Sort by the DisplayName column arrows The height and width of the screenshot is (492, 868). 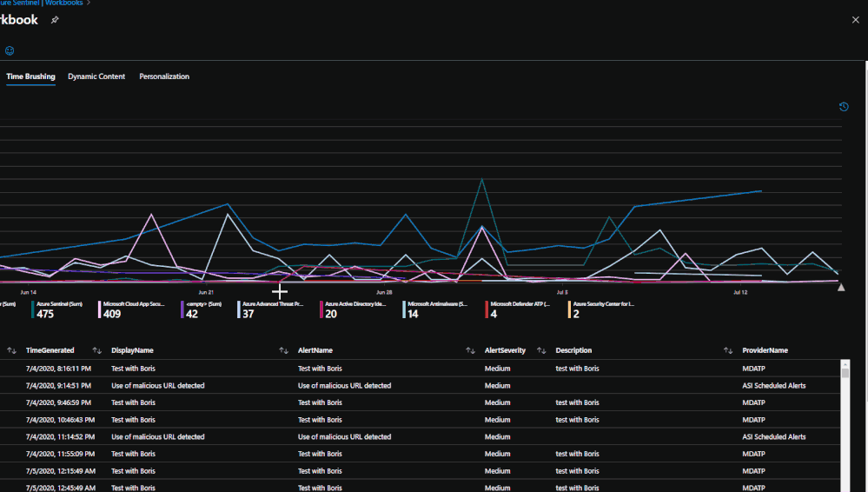283,350
